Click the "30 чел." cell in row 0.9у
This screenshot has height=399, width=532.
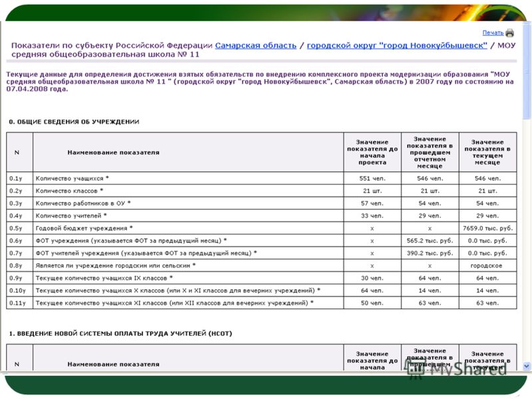372,278
